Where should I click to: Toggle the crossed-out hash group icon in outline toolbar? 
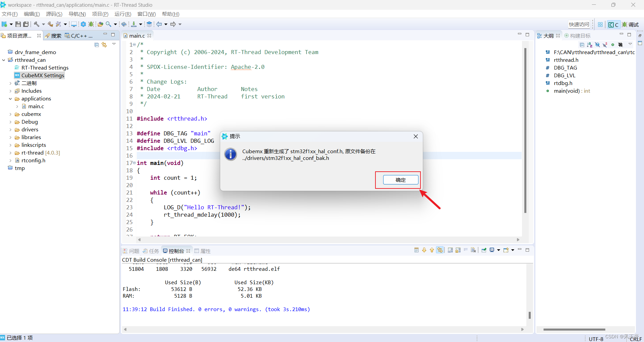(x=620, y=45)
